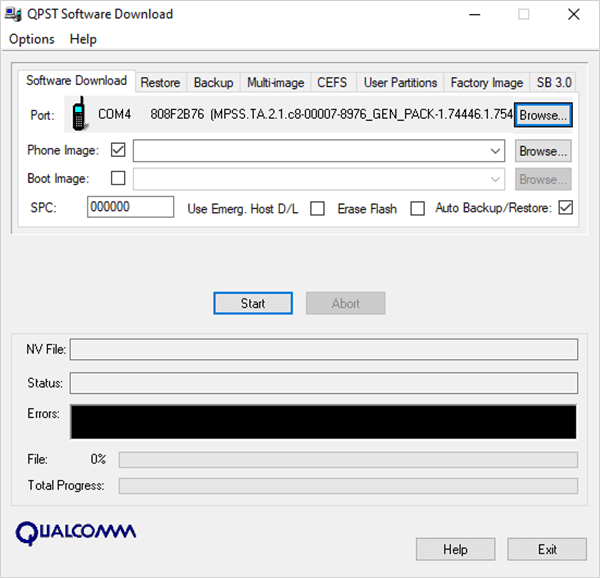Switch to the Restore tab
600x578 pixels.
tap(160, 83)
